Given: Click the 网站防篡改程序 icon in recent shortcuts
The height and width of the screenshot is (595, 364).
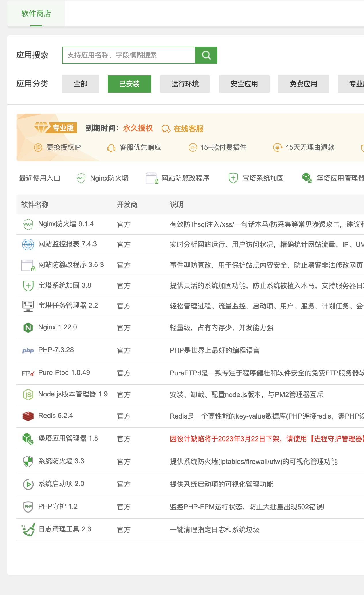Looking at the screenshot, I should (152, 178).
